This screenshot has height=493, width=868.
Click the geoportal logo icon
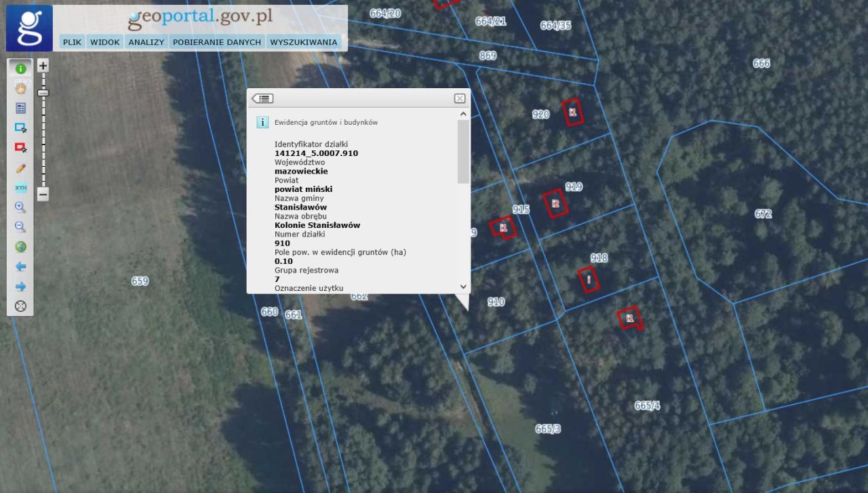pyautogui.click(x=29, y=28)
